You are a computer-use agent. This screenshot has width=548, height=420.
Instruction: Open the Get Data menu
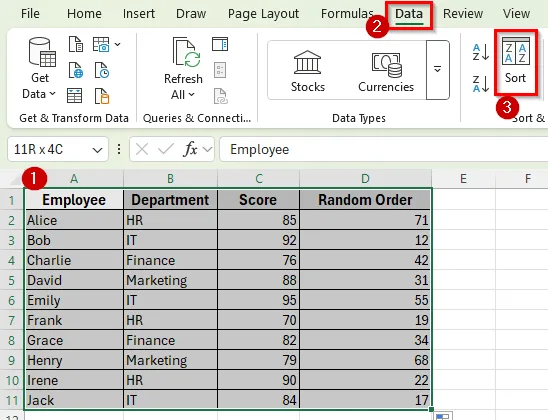click(x=39, y=68)
